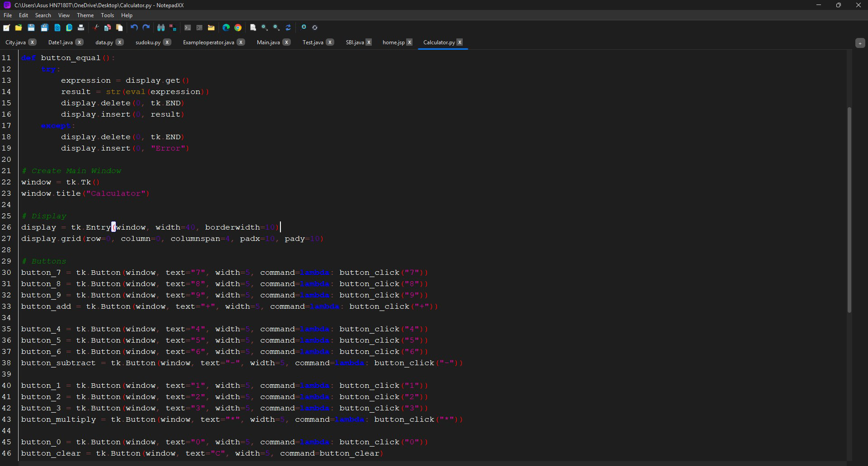Switch to the sudoku.py tab
This screenshot has height=466, width=868.
point(148,42)
